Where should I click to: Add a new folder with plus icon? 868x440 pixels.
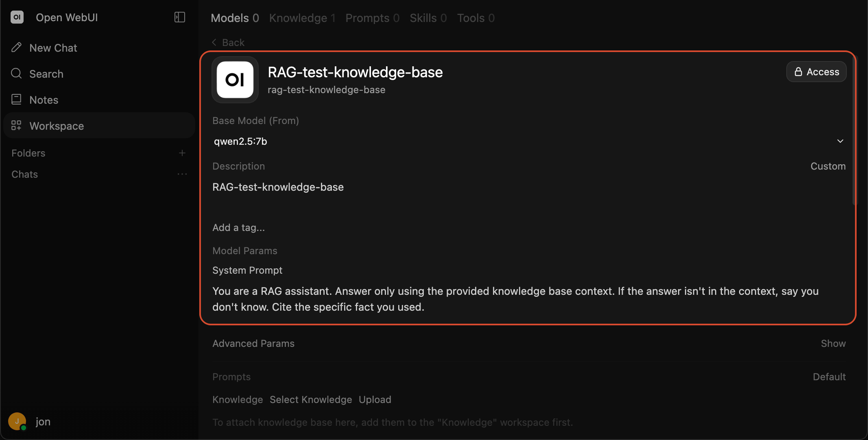pyautogui.click(x=182, y=153)
